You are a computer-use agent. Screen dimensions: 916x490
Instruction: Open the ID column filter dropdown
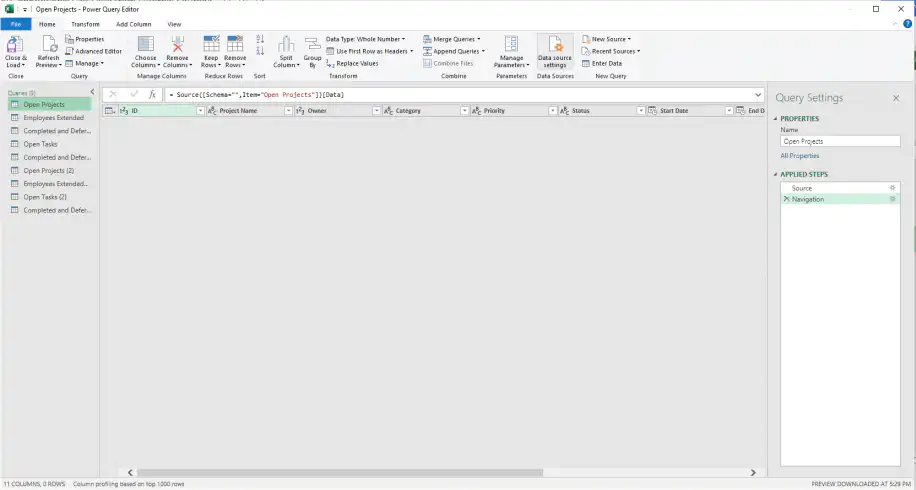click(200, 110)
